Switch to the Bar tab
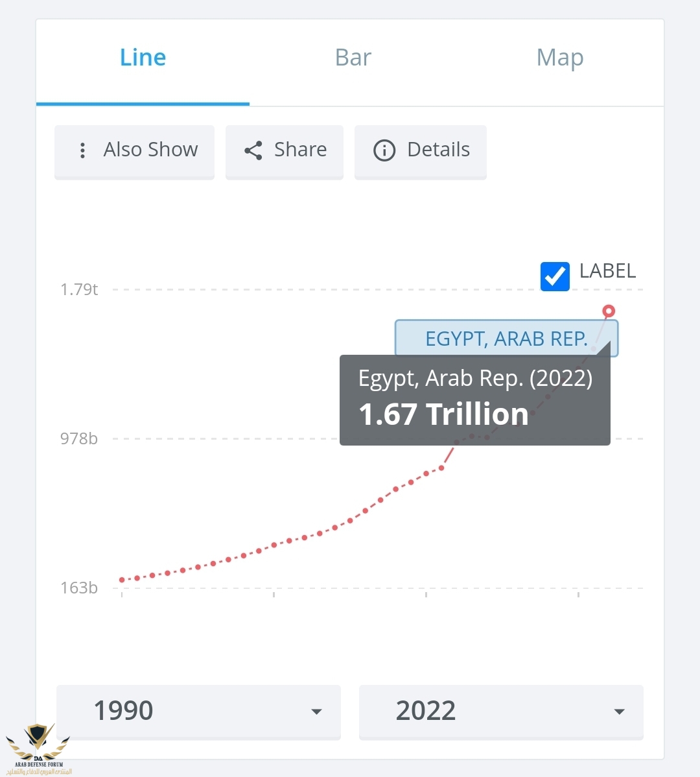 [x=353, y=58]
